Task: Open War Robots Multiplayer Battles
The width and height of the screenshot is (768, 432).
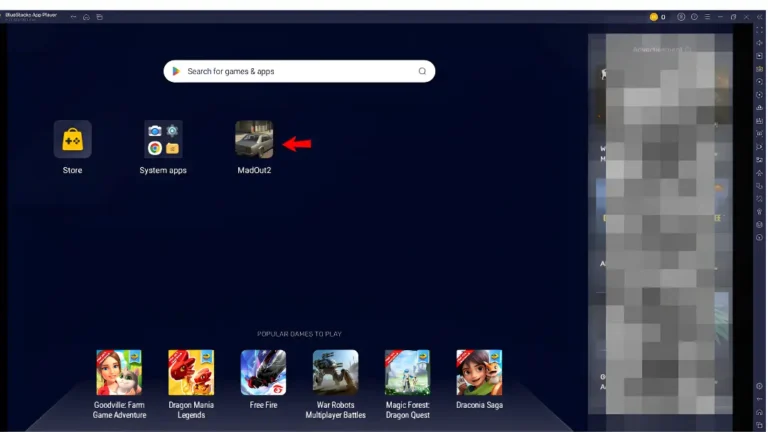Action: point(335,372)
